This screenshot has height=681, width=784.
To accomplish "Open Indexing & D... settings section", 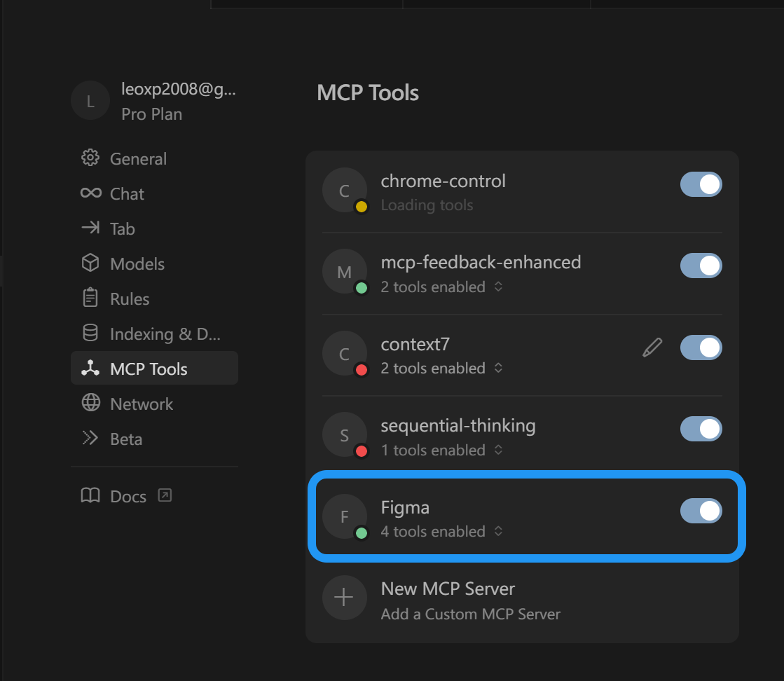I will [x=155, y=333].
